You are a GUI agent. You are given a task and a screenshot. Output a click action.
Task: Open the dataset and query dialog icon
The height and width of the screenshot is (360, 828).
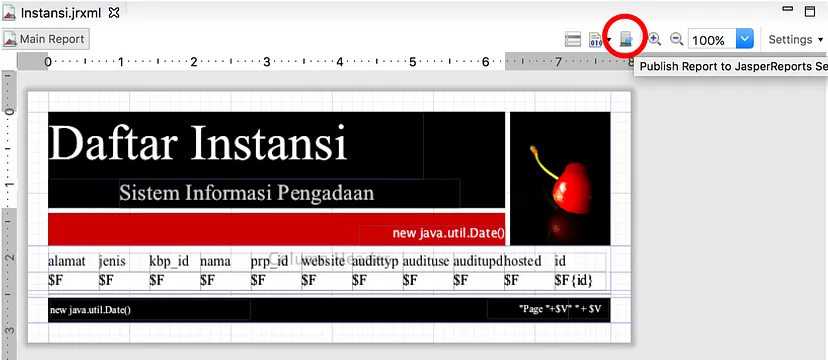coord(573,40)
